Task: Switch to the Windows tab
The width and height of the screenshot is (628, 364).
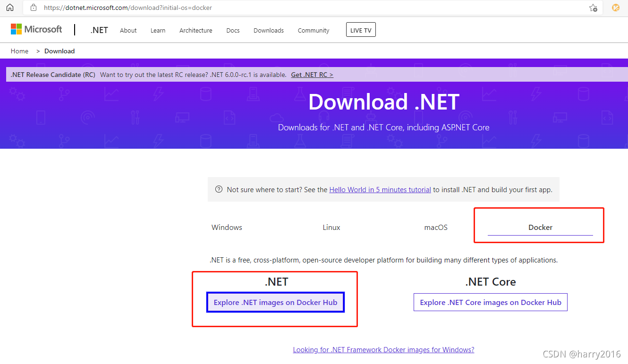Action: pyautogui.click(x=227, y=227)
